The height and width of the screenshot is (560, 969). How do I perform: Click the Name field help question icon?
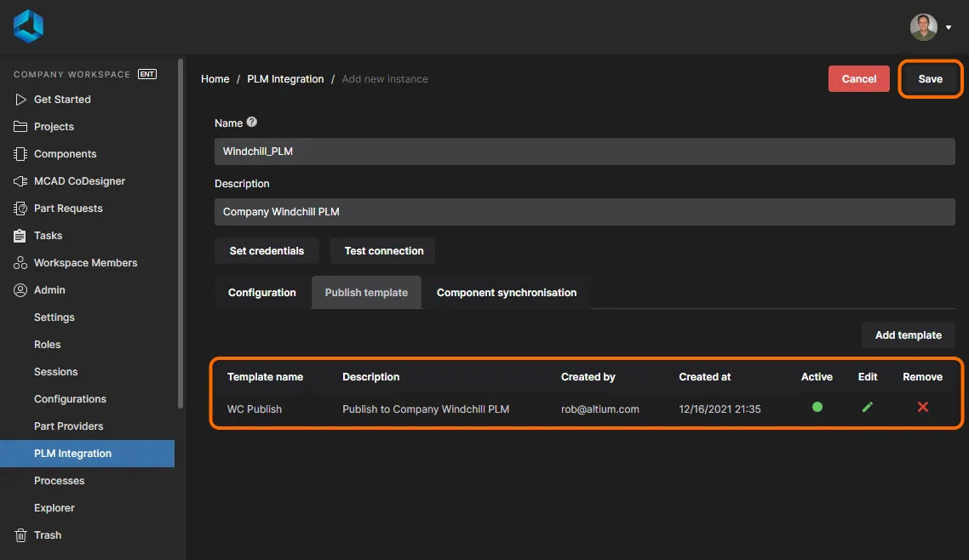[252, 123]
